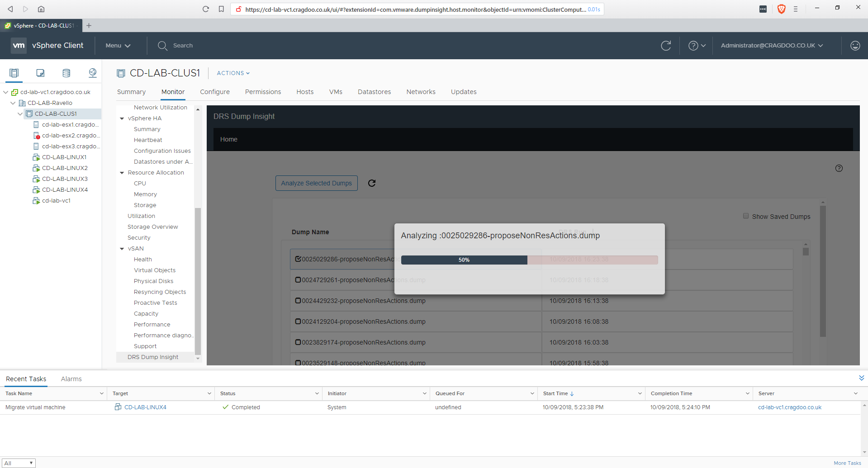This screenshot has width=868, height=468.
Task: Open vSAN Health in monitor menu
Action: [143, 260]
